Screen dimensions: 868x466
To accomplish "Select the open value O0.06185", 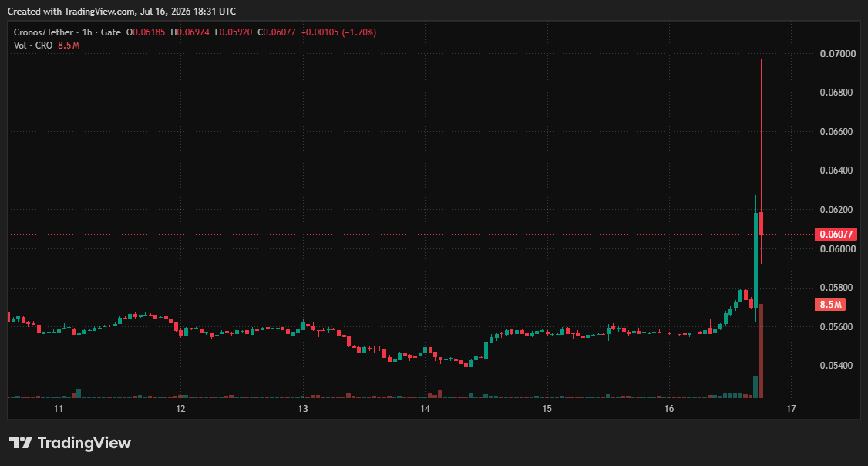I will [x=146, y=32].
